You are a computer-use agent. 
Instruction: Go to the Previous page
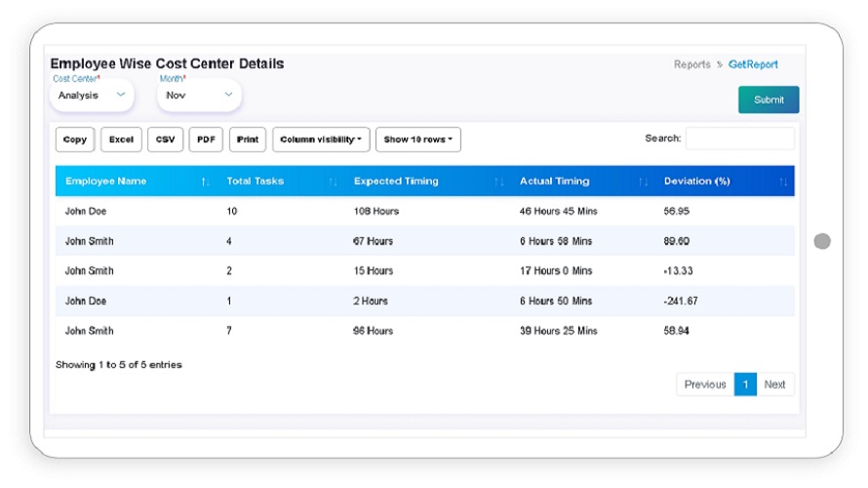(x=705, y=385)
